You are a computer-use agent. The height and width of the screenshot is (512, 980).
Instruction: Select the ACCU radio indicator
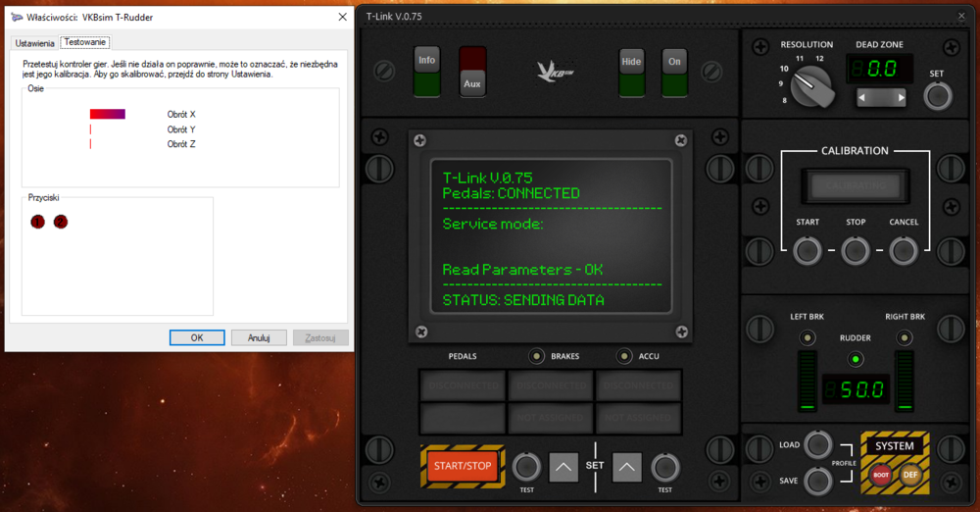623,356
